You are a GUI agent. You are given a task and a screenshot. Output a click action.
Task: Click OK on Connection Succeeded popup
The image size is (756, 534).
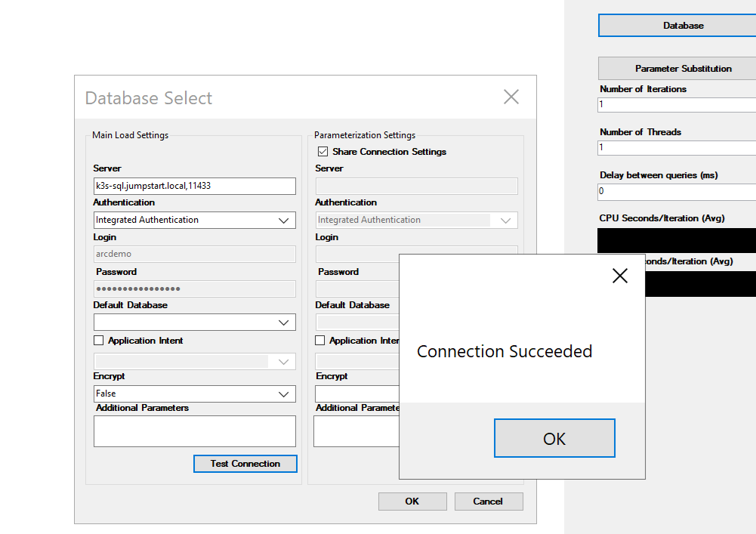[554, 438]
